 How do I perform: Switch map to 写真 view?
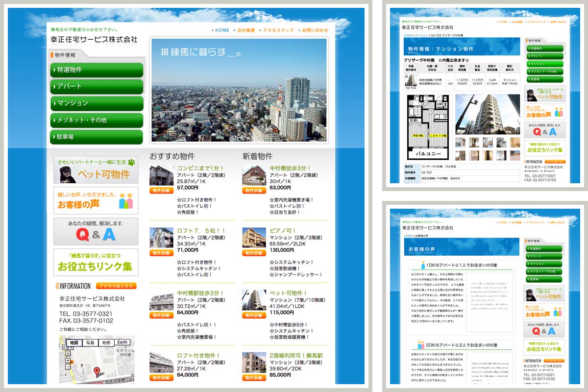point(90,343)
